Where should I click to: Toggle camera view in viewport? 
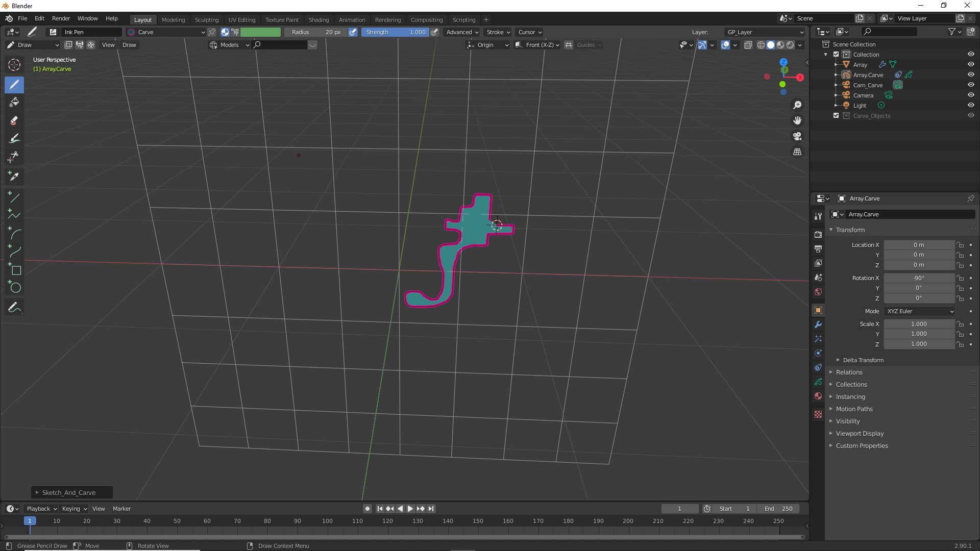point(797,136)
